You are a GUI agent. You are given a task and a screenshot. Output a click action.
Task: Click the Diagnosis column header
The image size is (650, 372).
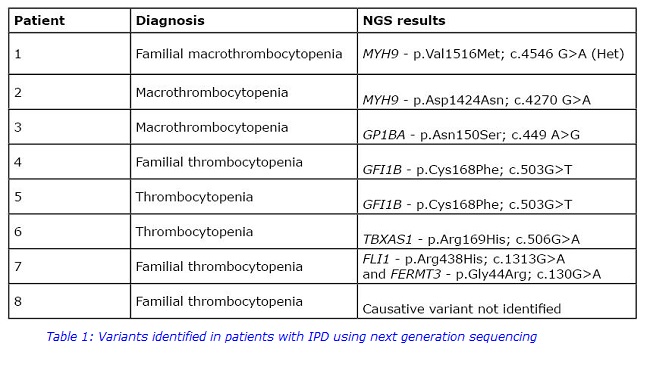coord(244,20)
